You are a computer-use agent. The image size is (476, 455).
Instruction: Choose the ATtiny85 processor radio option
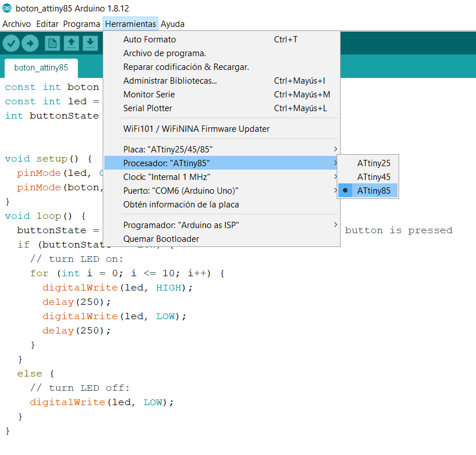(373, 191)
